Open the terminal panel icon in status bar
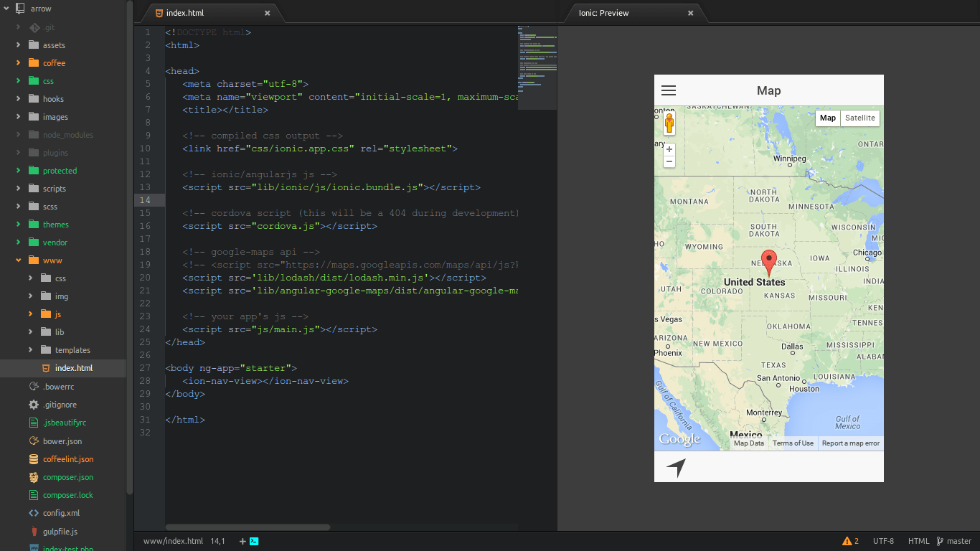This screenshot has width=980, height=551. click(254, 541)
